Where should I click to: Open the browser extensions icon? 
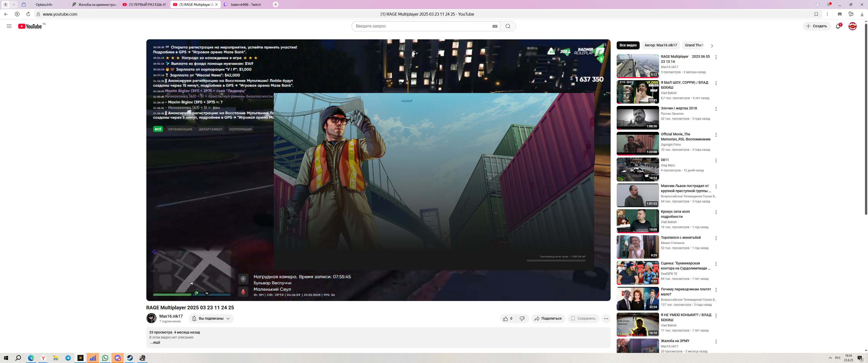click(x=851, y=14)
